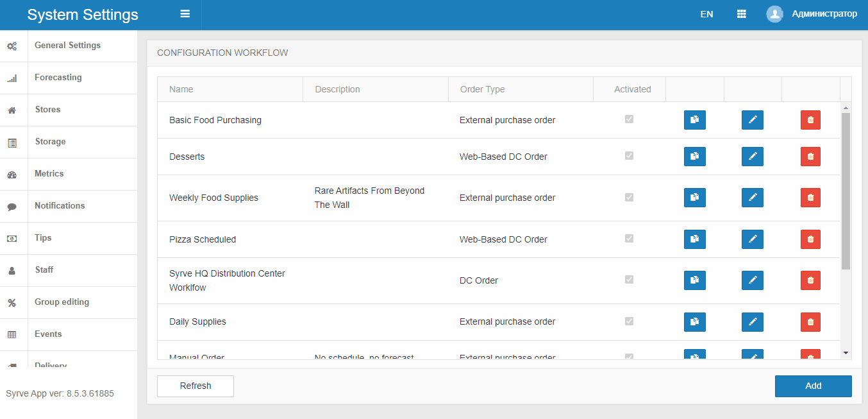Delete the Weekly Food Supplies workflow
The width and height of the screenshot is (868, 419).
click(x=810, y=198)
